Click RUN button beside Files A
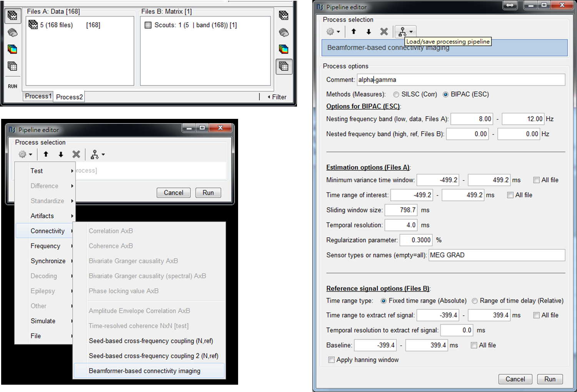 click(12, 86)
